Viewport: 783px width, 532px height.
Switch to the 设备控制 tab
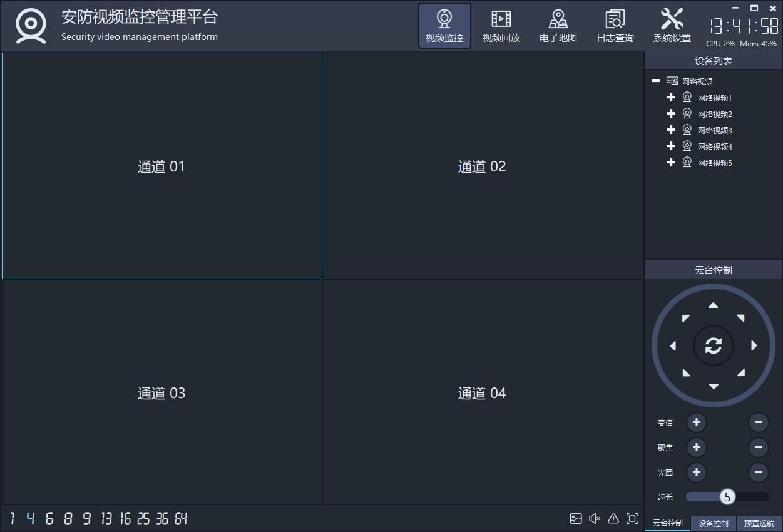click(713, 523)
